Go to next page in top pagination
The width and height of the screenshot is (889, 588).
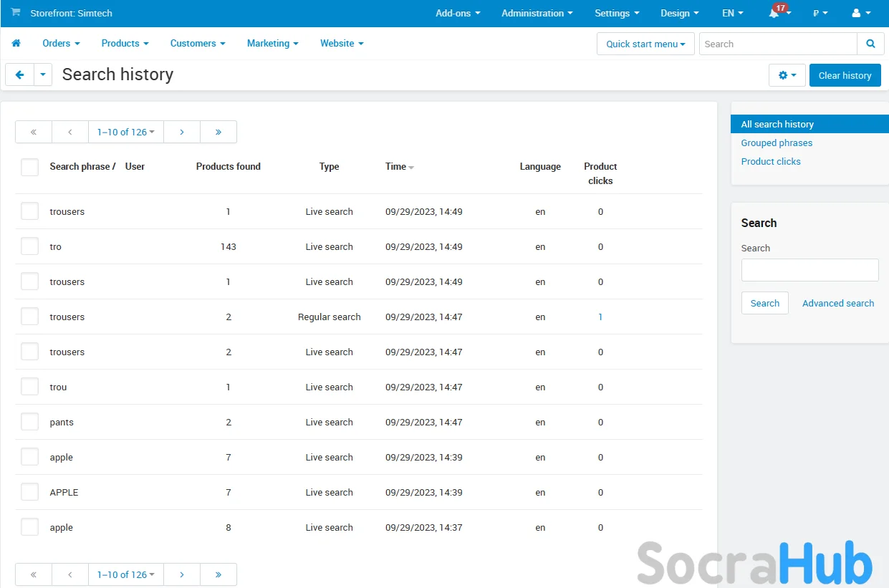(x=182, y=132)
